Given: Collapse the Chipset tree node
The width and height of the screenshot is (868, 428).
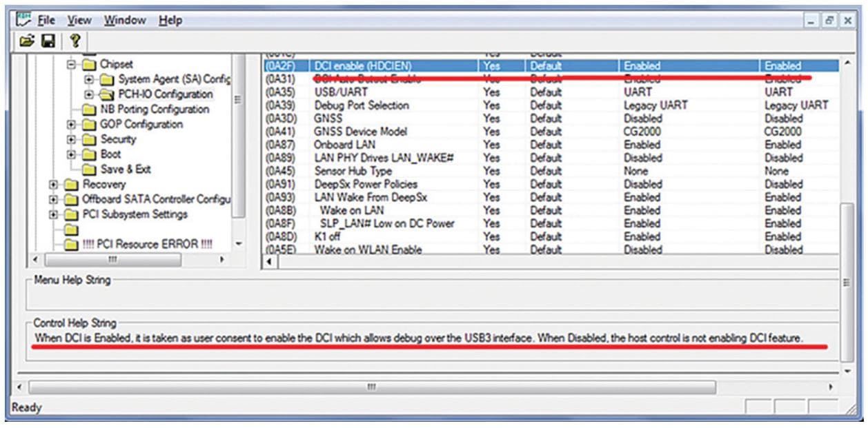Looking at the screenshot, I should (x=71, y=64).
